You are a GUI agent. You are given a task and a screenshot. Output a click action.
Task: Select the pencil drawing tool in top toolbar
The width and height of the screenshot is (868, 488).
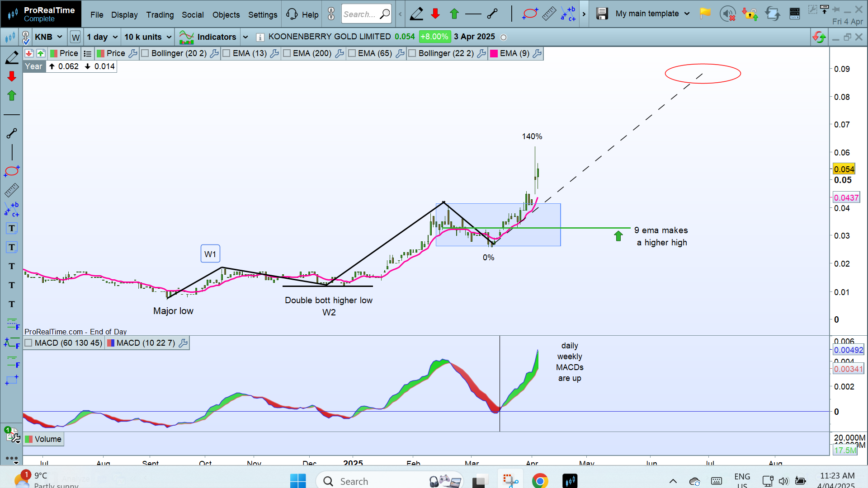click(416, 14)
